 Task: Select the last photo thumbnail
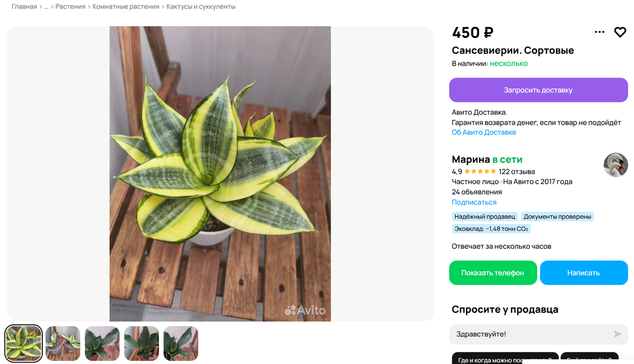181,343
